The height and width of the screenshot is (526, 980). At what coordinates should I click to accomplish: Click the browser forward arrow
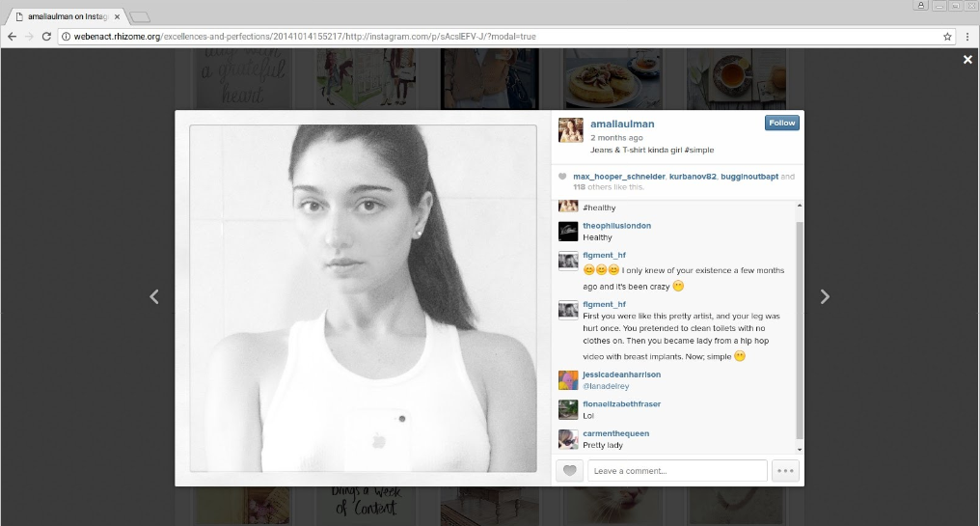click(29, 37)
